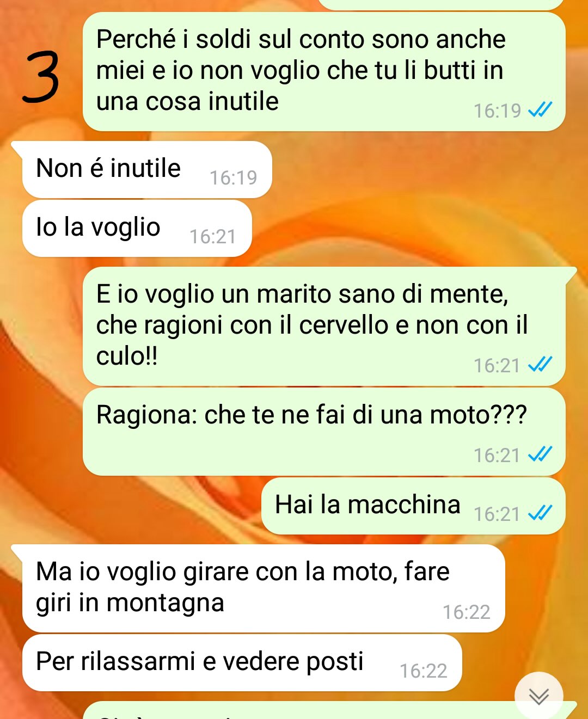The height and width of the screenshot is (719, 588).
Task: Tap message about 'girare con la moto'
Action: pos(263,588)
